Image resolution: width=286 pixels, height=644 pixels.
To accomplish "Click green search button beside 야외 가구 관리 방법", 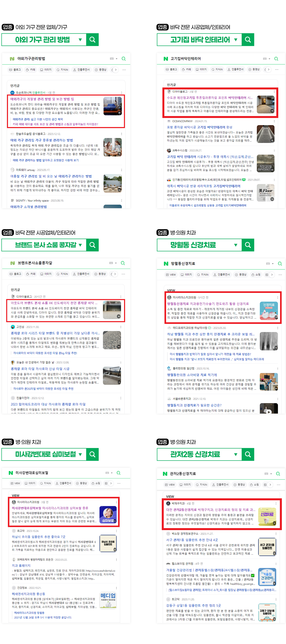I will click(92, 40).
